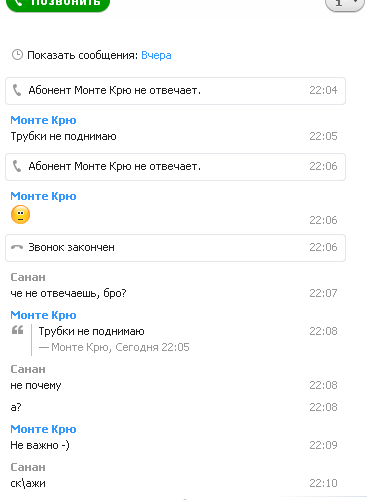Click the quote attribution Монте Крю, Сегодня 22:05
The image size is (367, 500).
114,347
